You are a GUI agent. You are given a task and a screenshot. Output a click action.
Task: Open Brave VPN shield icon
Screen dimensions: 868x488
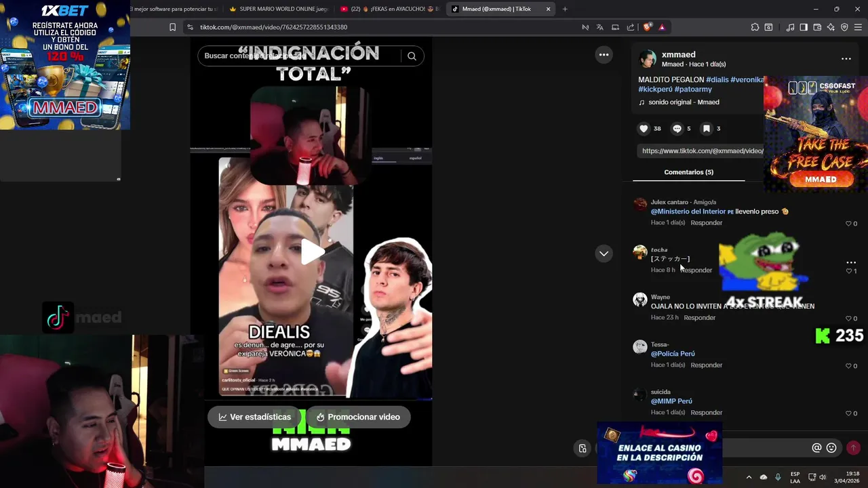844,27
